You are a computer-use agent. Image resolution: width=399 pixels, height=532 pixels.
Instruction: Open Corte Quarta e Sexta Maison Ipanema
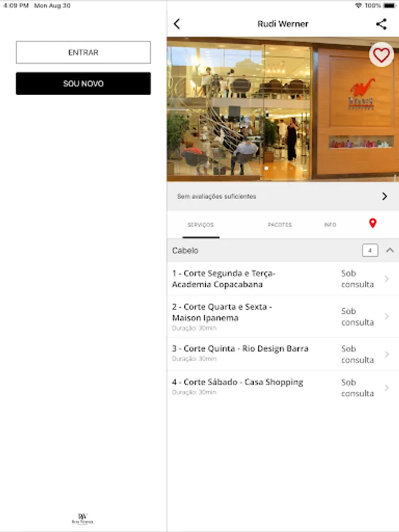click(x=283, y=316)
